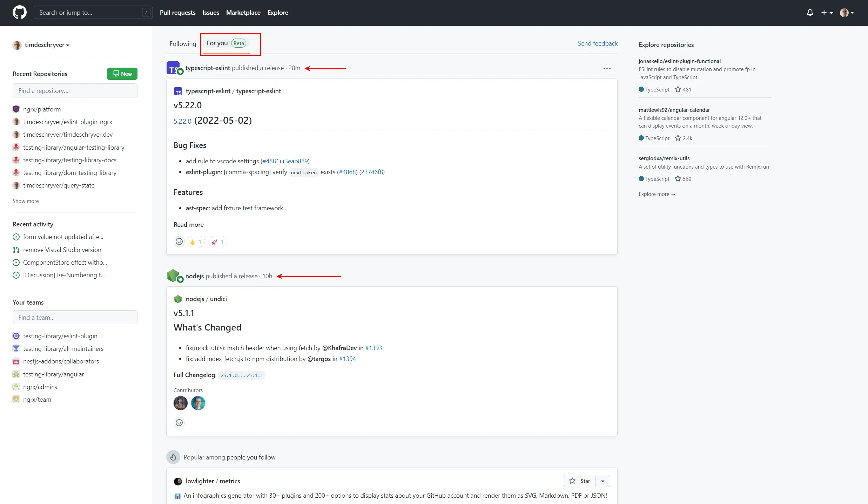Open changelog compare v5.1.0...v5.1.1
868x504 pixels.
[x=242, y=375]
